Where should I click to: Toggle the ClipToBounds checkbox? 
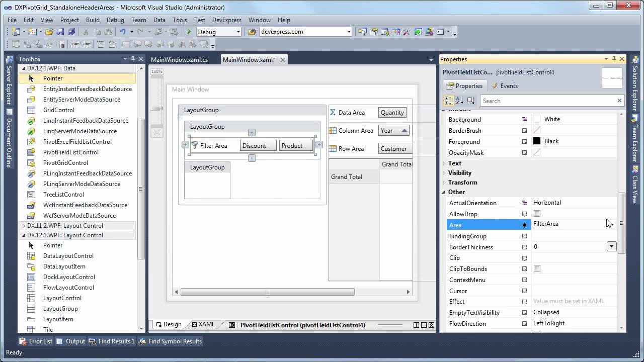(537, 268)
